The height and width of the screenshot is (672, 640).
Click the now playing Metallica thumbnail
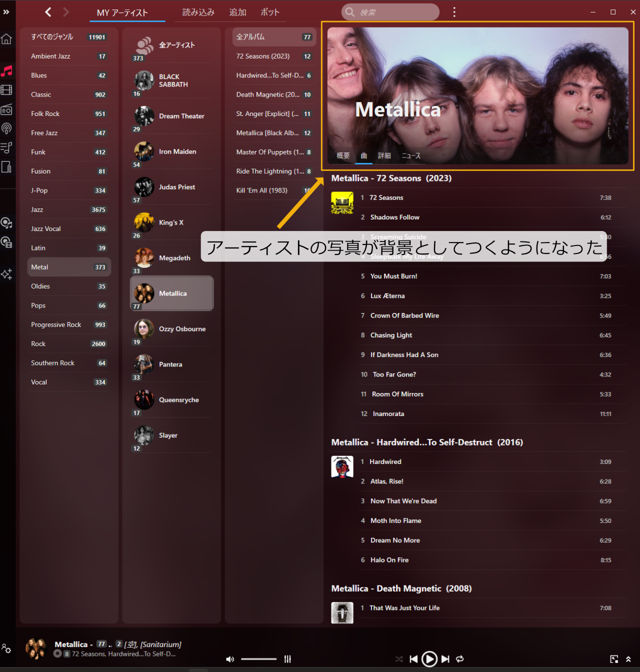coord(35,648)
